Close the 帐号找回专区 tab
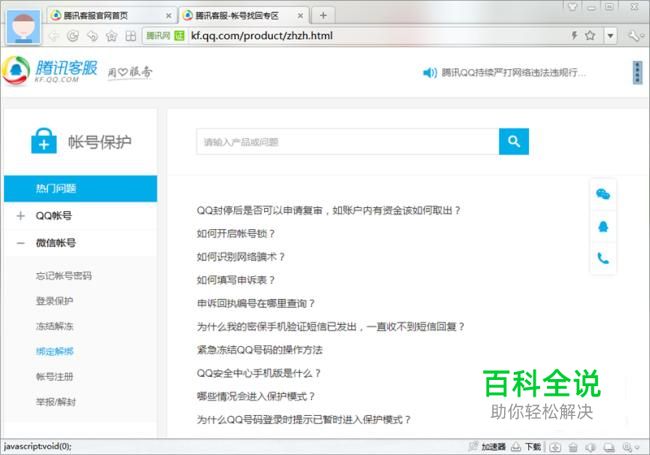 click(x=301, y=16)
